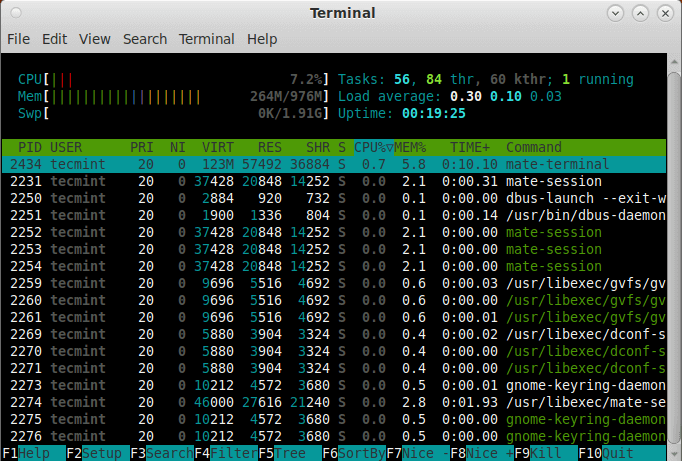Click F4 Filter in htop footer
Screen dimensions: 682x461
[226, 453]
